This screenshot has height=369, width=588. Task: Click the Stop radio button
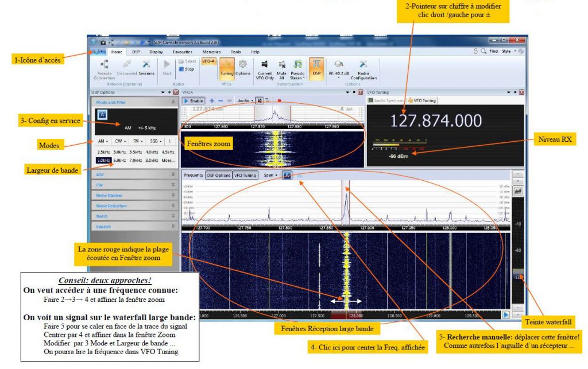(x=187, y=69)
